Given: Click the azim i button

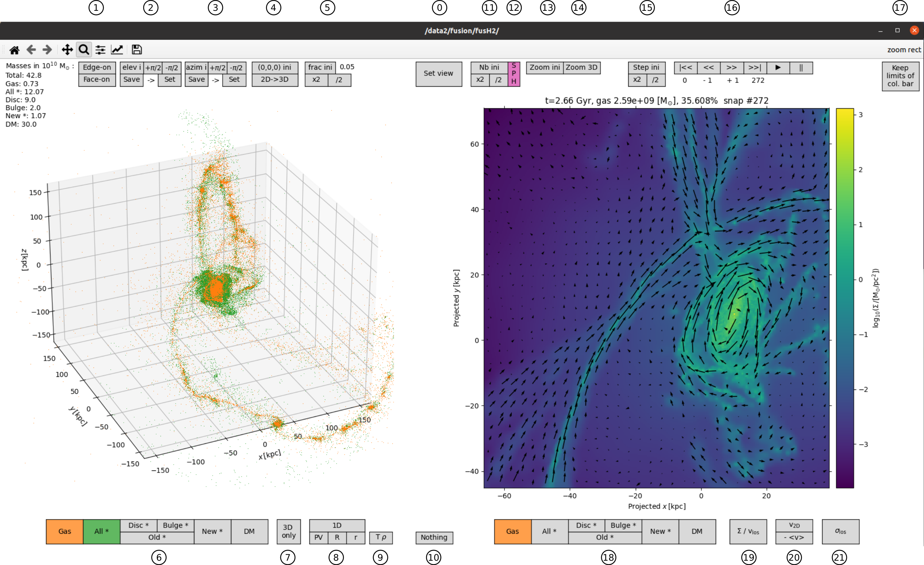Looking at the screenshot, I should [x=196, y=68].
